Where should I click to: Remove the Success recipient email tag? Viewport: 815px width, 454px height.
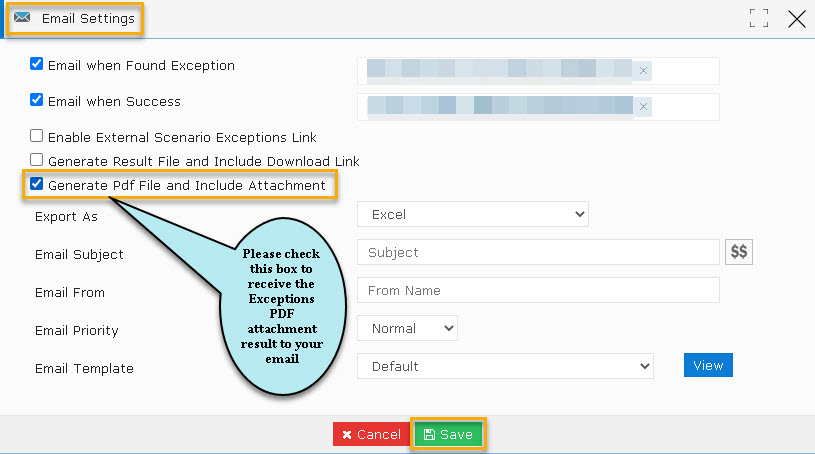click(x=643, y=107)
